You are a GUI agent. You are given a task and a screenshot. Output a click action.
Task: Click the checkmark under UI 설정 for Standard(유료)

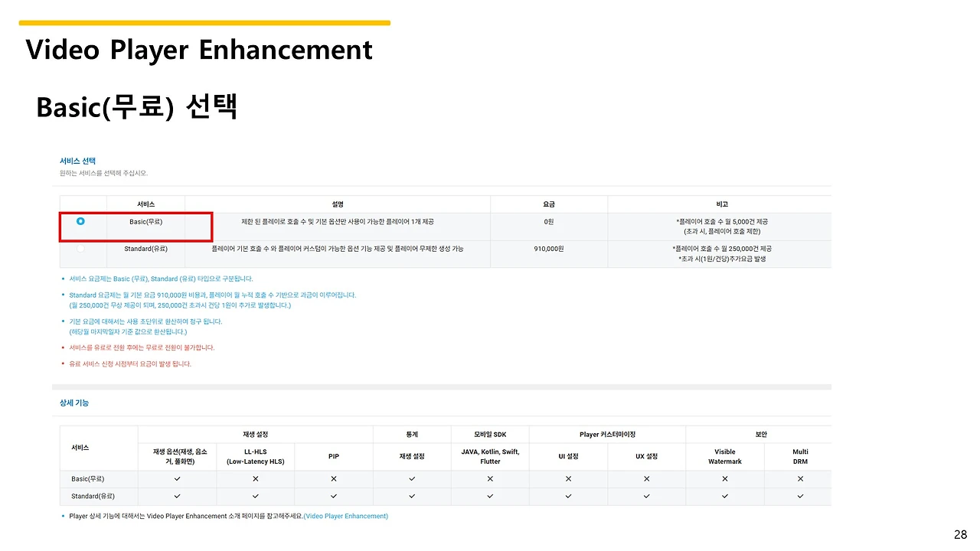click(568, 495)
